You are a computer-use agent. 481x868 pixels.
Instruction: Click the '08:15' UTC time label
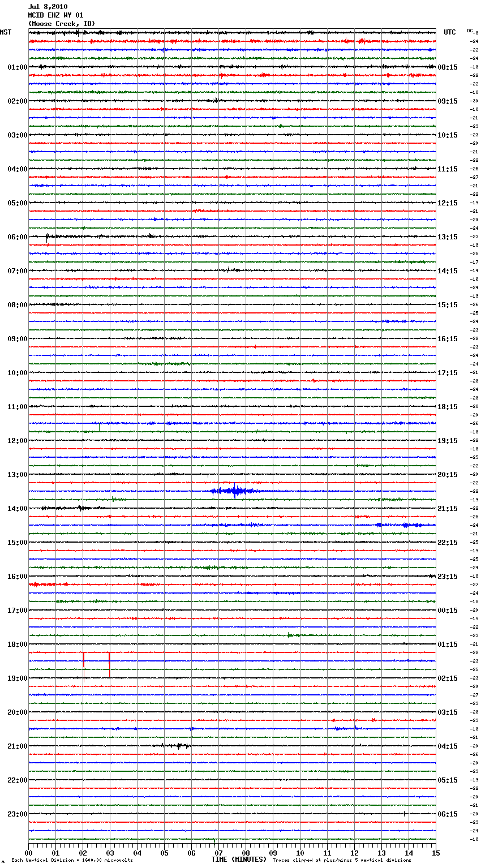pyautogui.click(x=448, y=67)
